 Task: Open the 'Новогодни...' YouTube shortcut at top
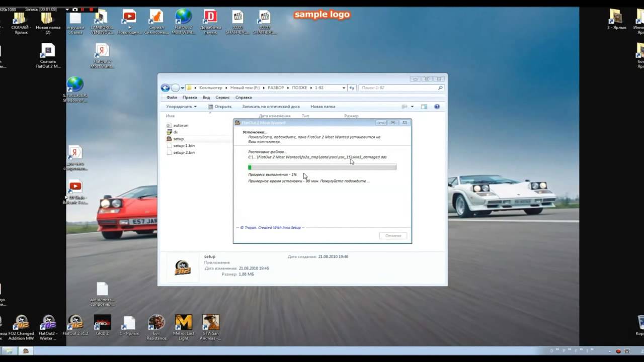tap(129, 22)
